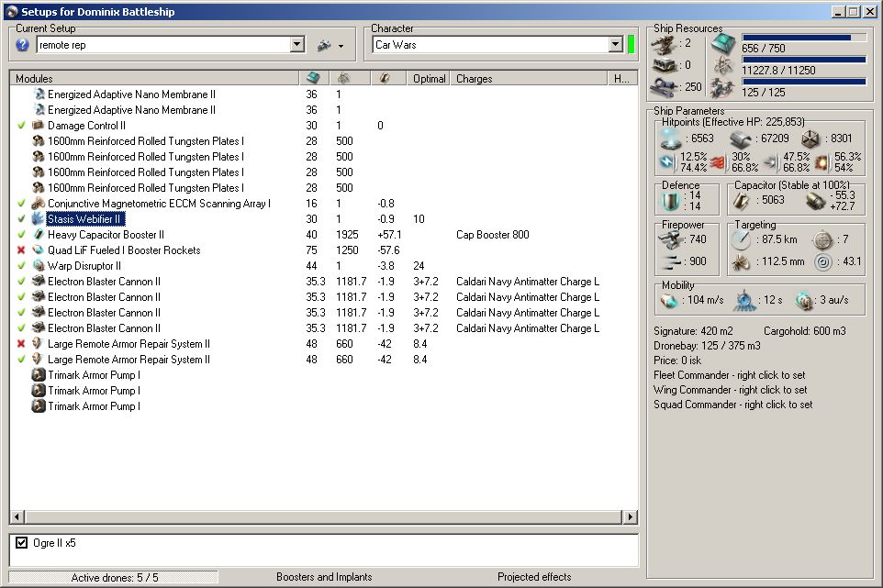Click the Fleet Commander setting text
This screenshot has height=588, width=883.
(732, 375)
